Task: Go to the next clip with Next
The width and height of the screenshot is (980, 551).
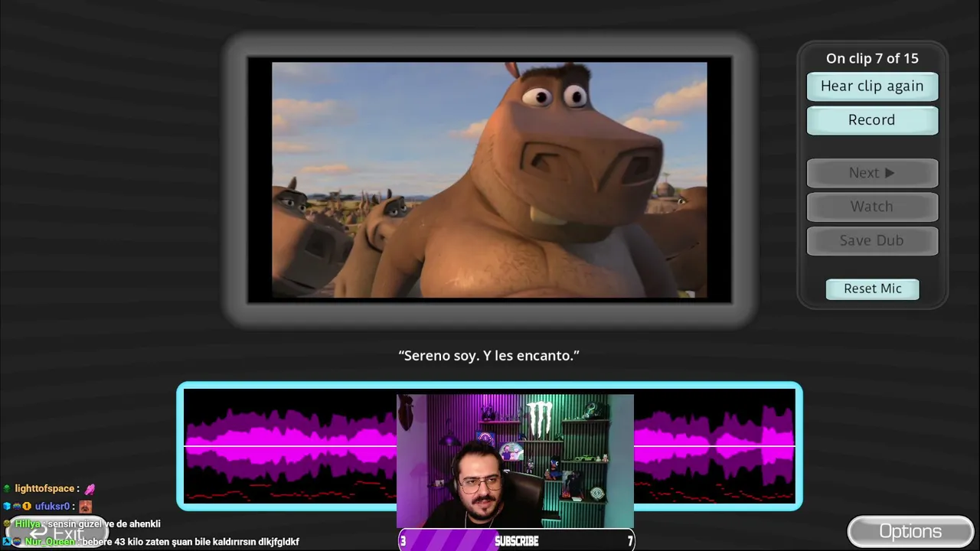Action: 872,173
